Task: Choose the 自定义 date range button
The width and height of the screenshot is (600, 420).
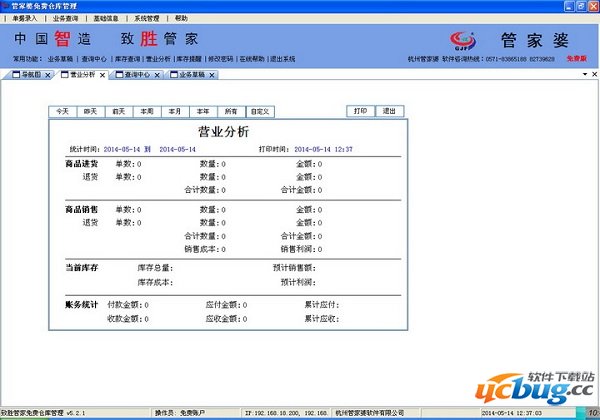Action: tap(260, 111)
